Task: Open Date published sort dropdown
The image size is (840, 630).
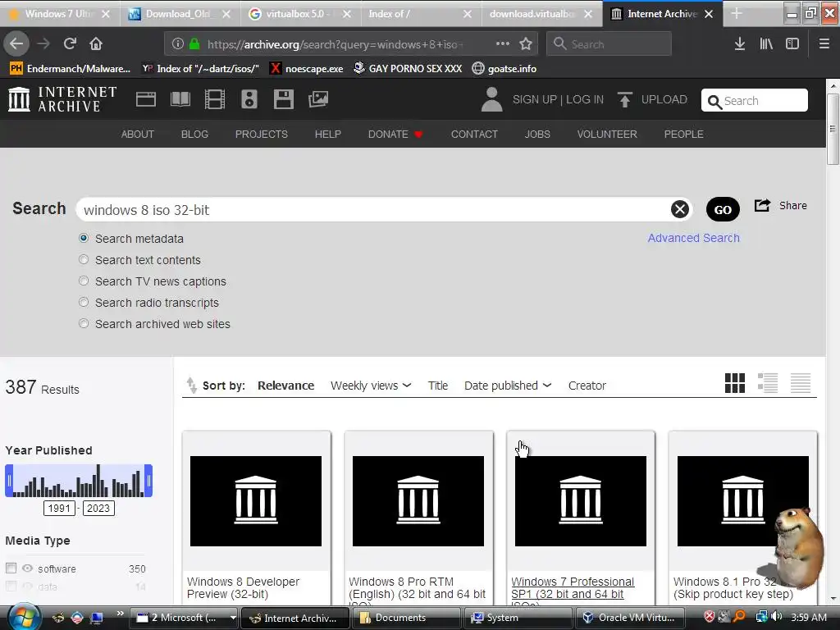Action: pyautogui.click(x=508, y=386)
